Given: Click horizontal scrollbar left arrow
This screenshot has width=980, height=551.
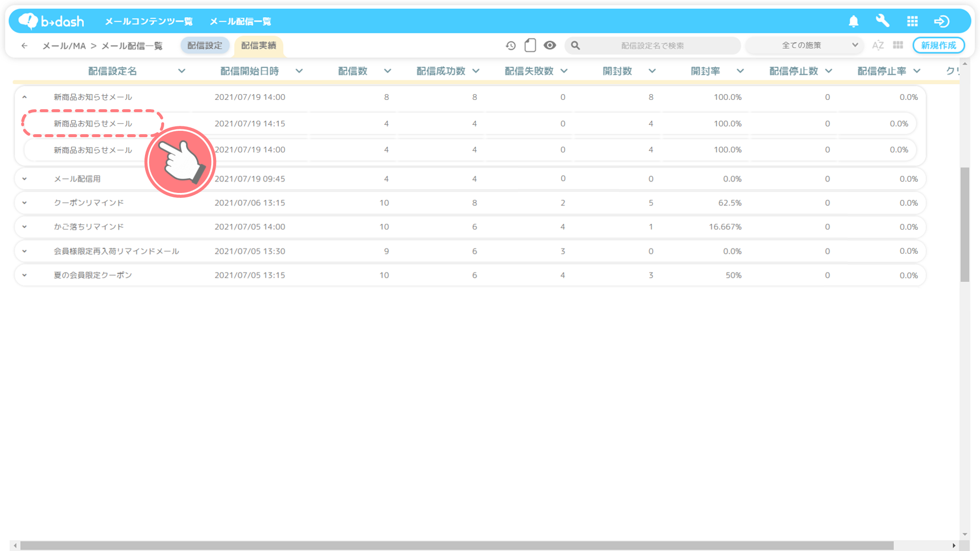Looking at the screenshot, I should [15, 546].
